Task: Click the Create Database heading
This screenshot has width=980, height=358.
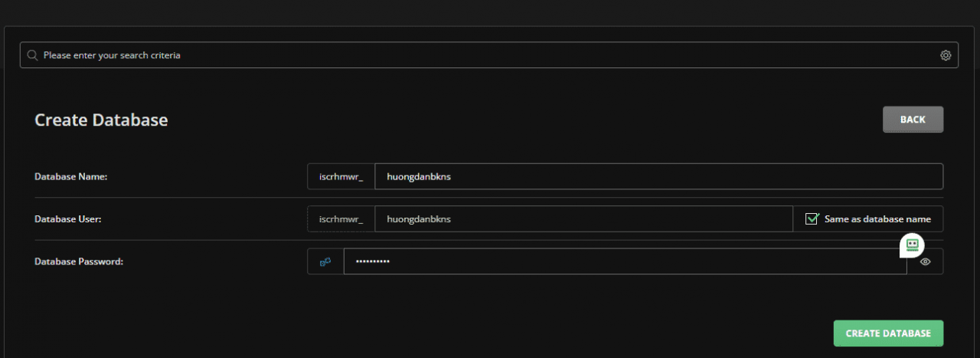Action: click(101, 120)
